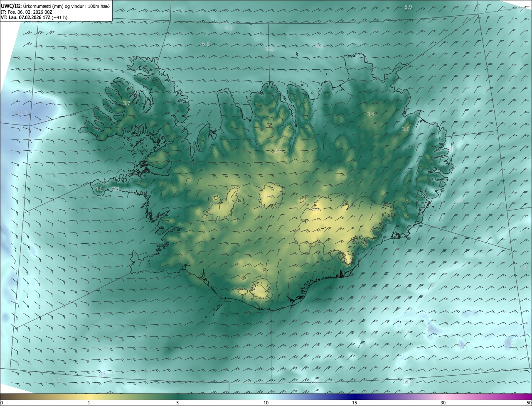
Task: Click the 8.0 value label on the map
Action: click(x=57, y=380)
